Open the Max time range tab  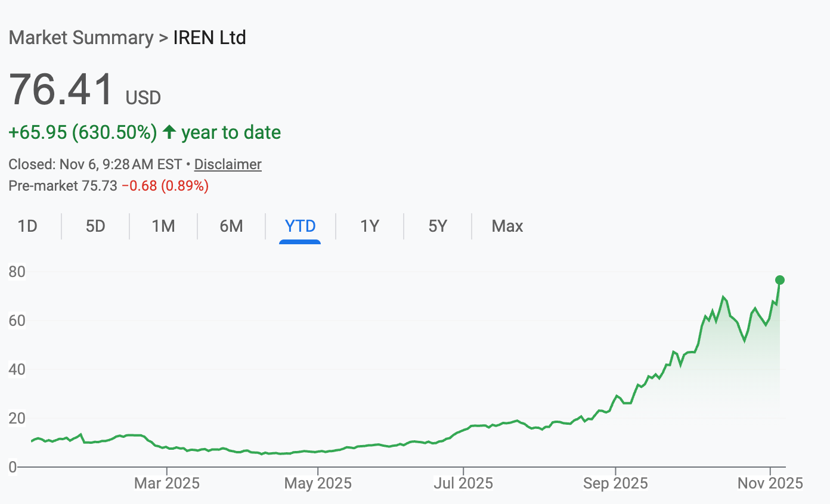tap(507, 226)
